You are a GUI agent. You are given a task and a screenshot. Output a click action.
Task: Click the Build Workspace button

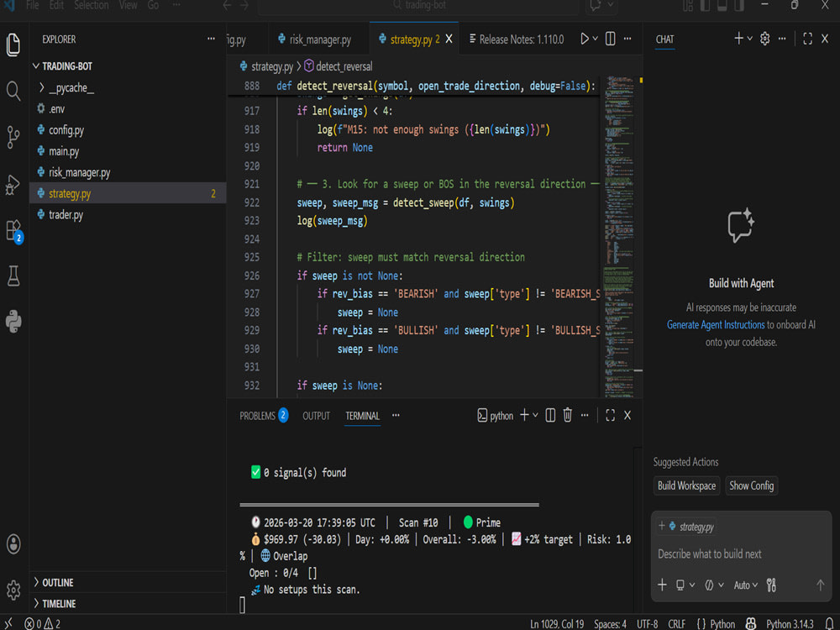[686, 486]
